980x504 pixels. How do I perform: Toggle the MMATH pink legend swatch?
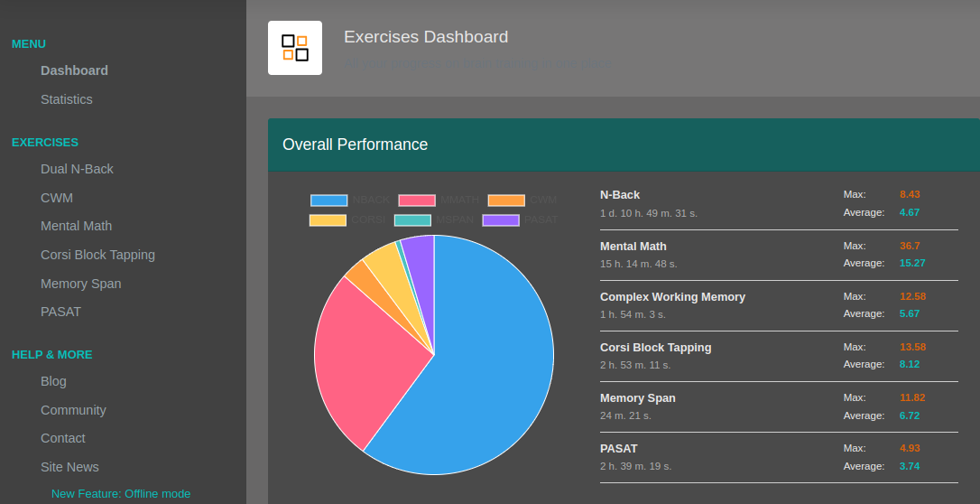(417, 201)
